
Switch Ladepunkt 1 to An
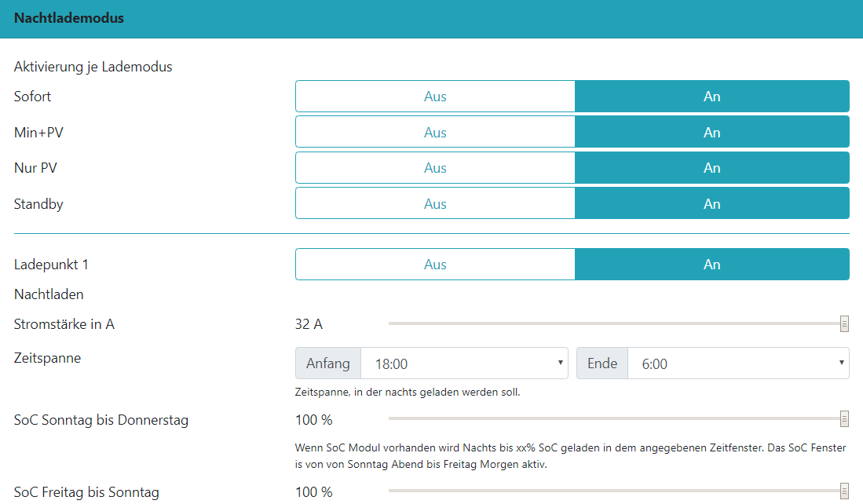(711, 265)
